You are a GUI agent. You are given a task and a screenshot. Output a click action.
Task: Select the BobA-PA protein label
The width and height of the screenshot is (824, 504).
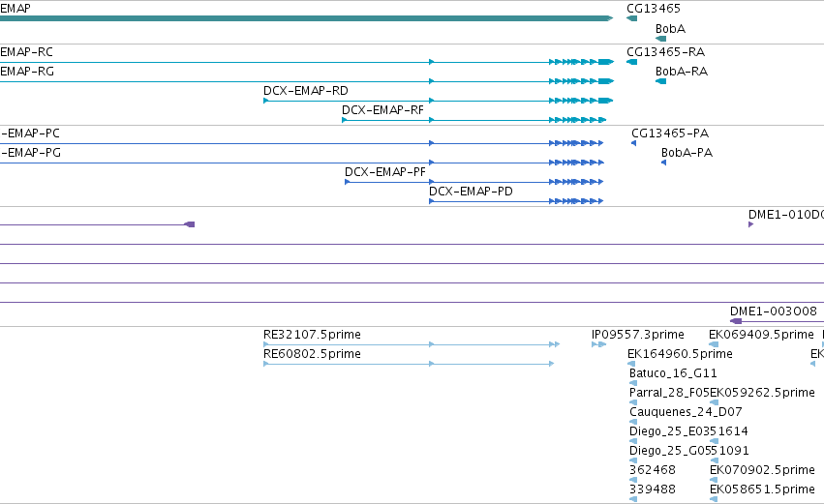[687, 153]
